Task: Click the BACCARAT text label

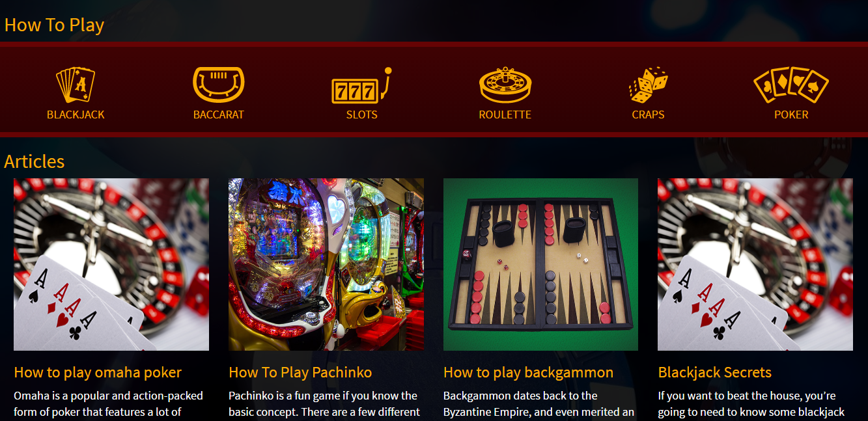Action: click(218, 115)
